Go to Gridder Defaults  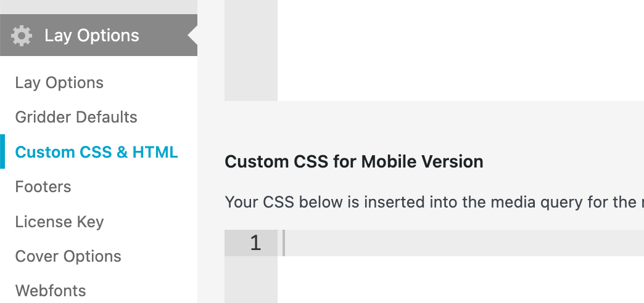[76, 117]
